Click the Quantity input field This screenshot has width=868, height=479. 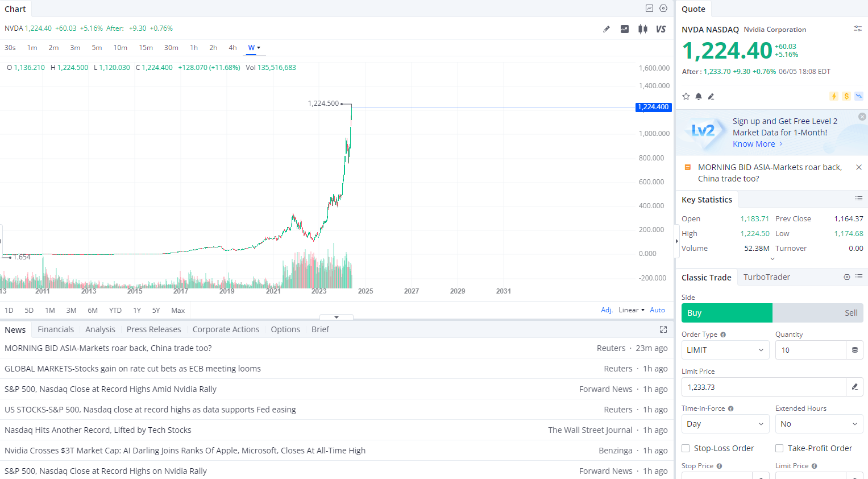(x=811, y=350)
